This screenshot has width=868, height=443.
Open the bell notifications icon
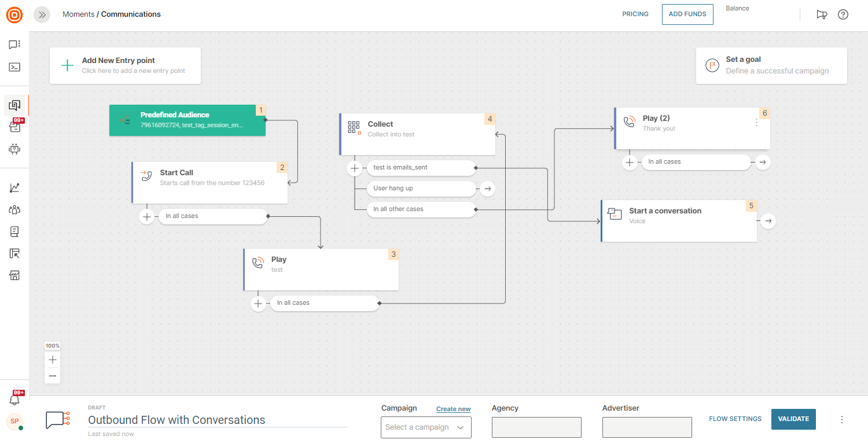(14, 400)
